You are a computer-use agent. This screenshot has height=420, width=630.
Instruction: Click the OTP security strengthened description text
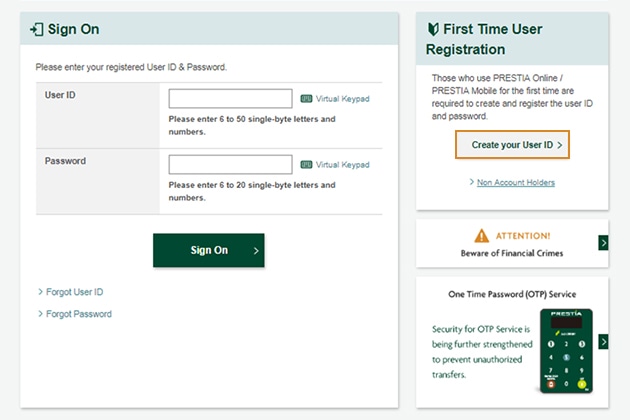tap(482, 352)
